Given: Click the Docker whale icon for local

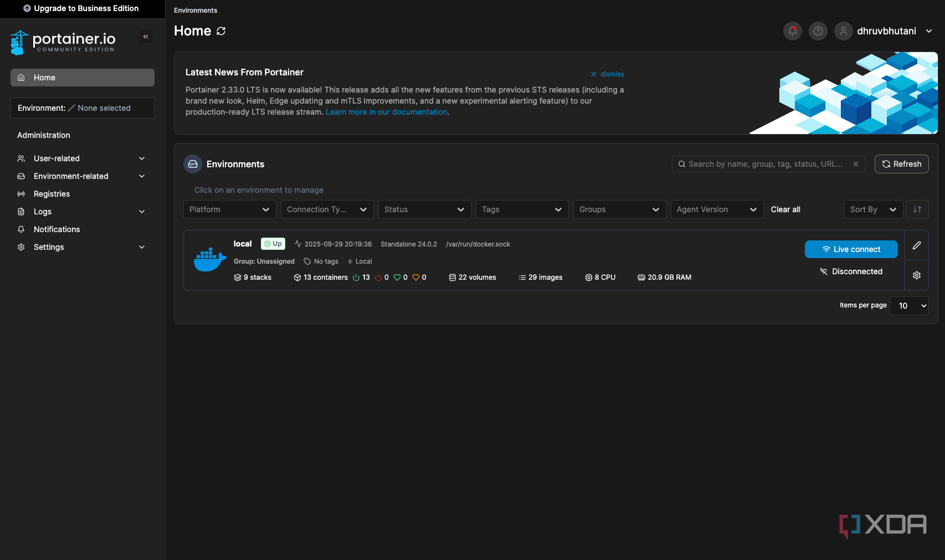Looking at the screenshot, I should pos(210,259).
